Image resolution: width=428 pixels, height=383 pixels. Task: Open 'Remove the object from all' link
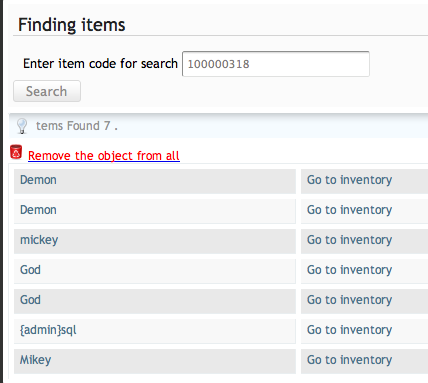(x=104, y=156)
